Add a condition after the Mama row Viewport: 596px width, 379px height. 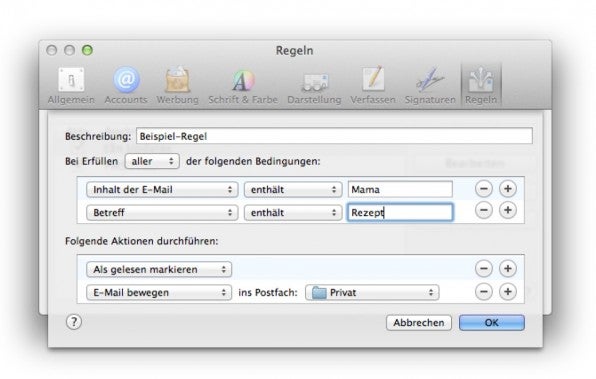coord(508,189)
